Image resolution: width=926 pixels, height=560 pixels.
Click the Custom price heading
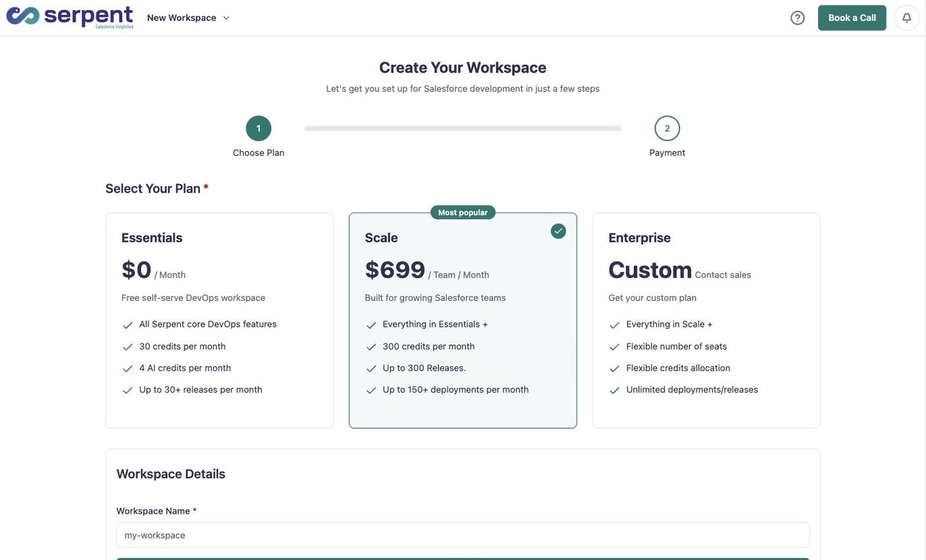click(x=650, y=270)
